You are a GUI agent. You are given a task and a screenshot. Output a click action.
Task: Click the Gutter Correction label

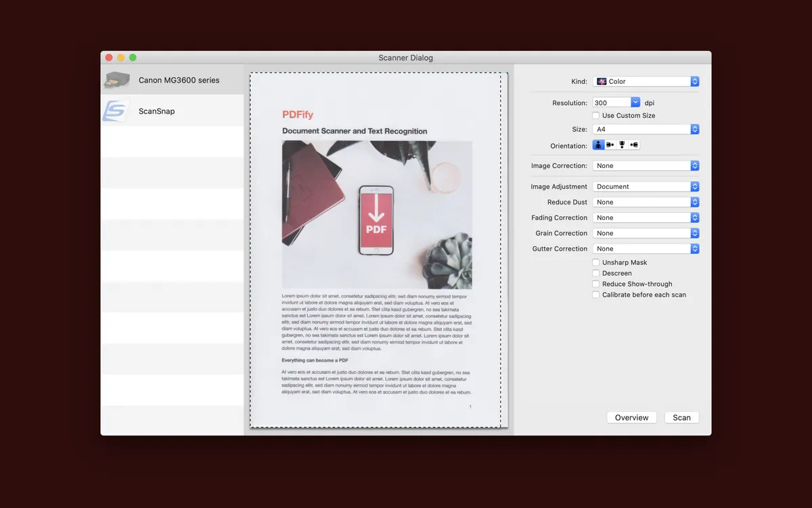[560, 249]
